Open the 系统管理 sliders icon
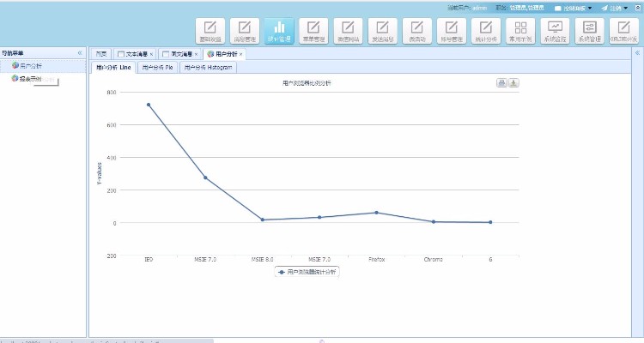This screenshot has width=644, height=343. pos(590,31)
